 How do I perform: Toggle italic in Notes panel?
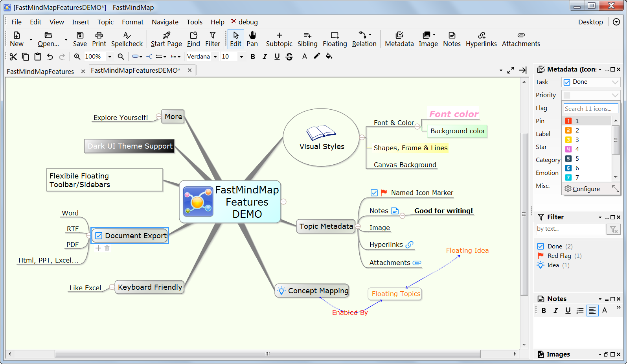(556, 311)
